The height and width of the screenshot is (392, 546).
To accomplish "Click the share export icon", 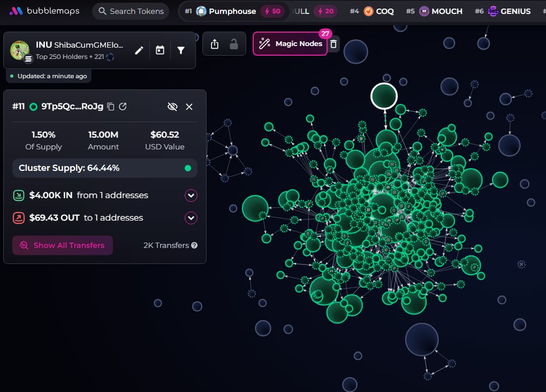I will coord(215,44).
